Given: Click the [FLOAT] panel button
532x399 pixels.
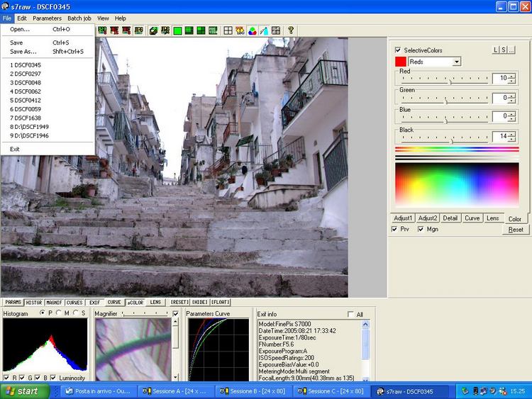Looking at the screenshot, I should tap(220, 303).
